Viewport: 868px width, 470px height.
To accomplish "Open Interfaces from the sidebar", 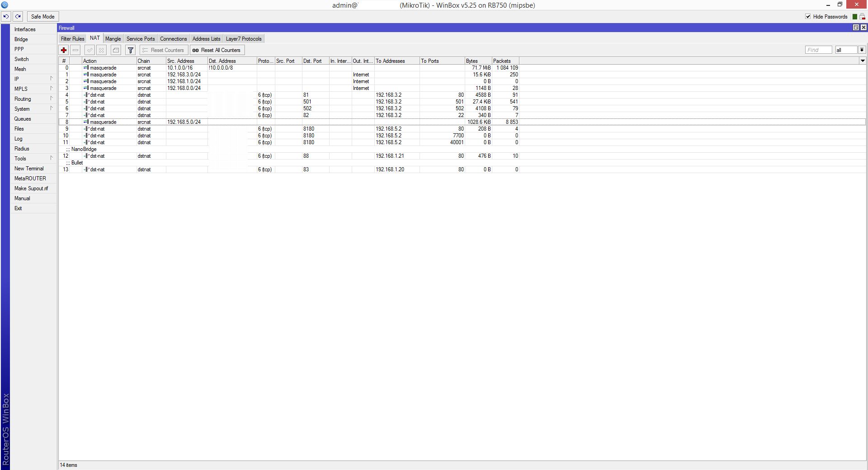I will 33,29.
